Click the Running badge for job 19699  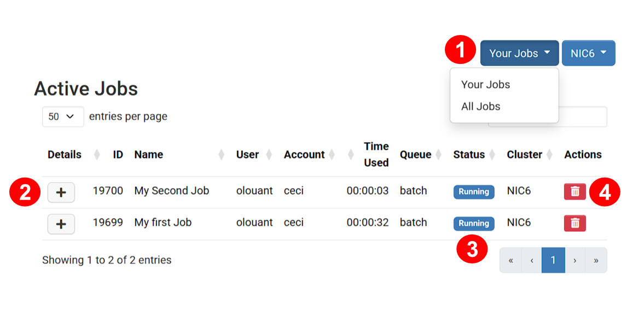click(x=473, y=224)
